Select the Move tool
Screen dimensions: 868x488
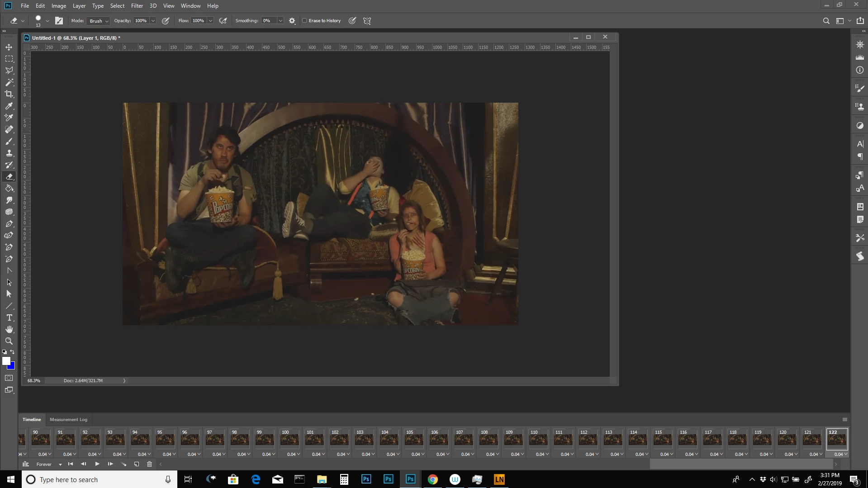tap(9, 47)
